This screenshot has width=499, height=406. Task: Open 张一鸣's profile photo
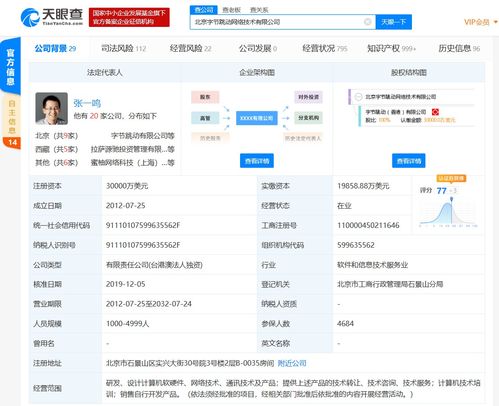(51, 109)
